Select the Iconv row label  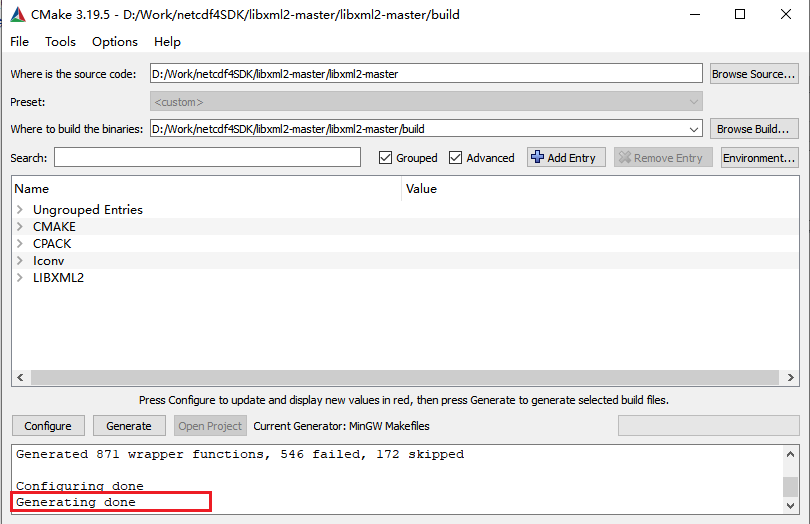(49, 260)
